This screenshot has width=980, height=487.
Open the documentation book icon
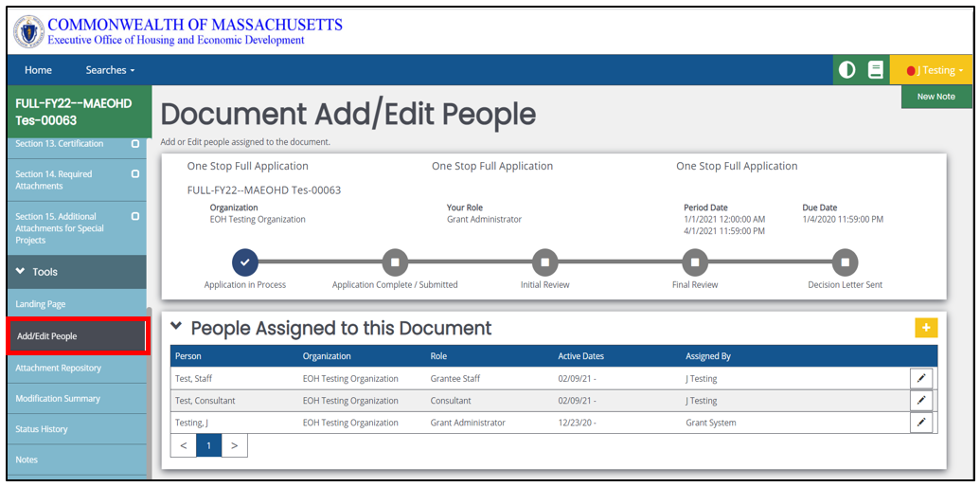pos(876,70)
